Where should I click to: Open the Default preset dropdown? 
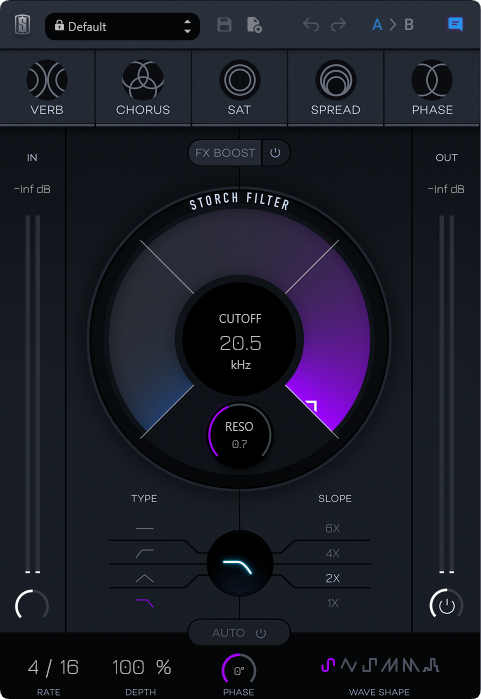point(122,26)
